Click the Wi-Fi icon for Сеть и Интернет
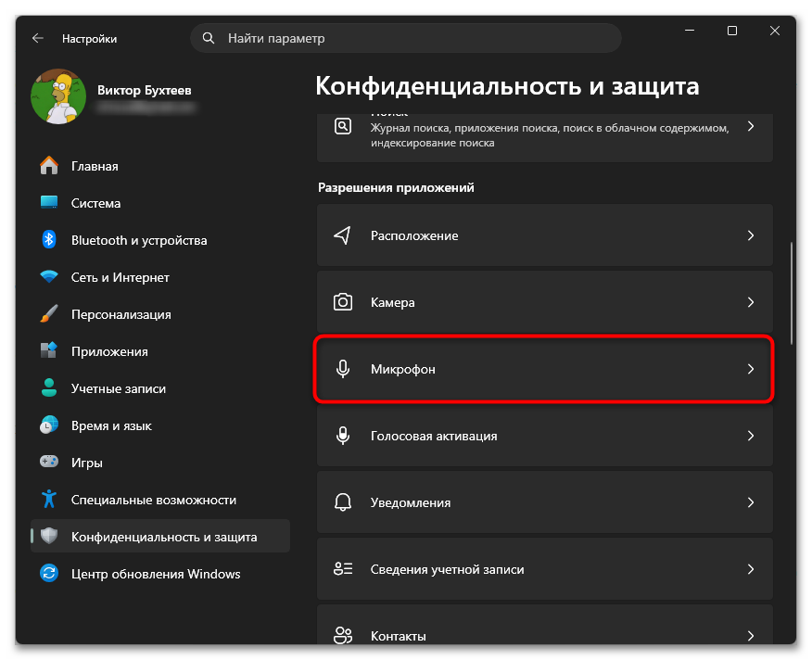The height and width of the screenshot is (660, 812). 49,276
